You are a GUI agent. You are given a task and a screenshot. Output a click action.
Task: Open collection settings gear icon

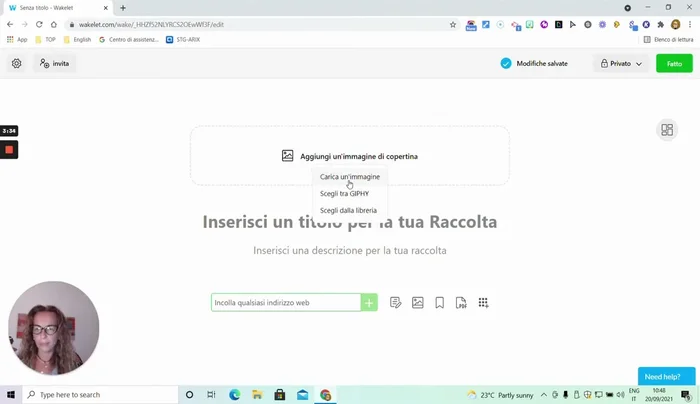[x=17, y=63]
